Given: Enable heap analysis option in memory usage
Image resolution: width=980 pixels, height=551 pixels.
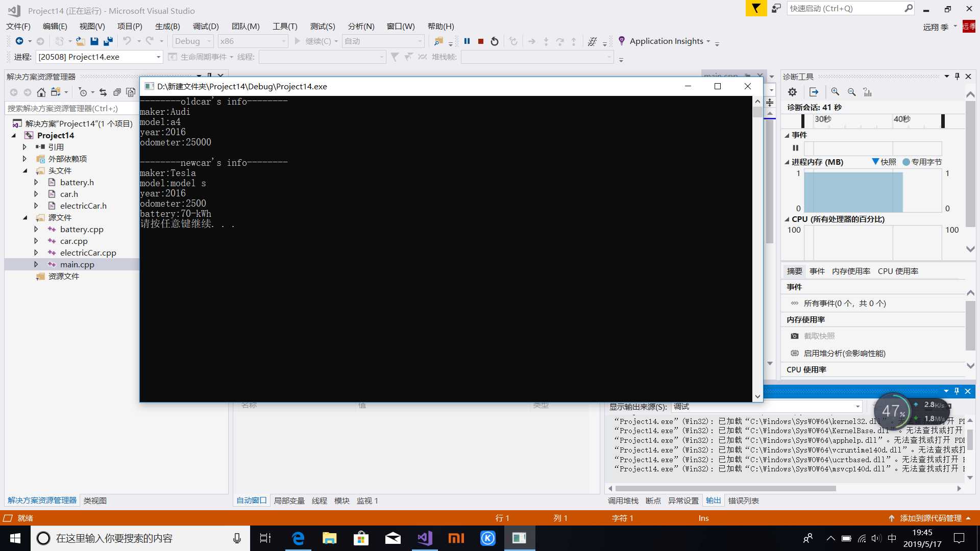Looking at the screenshot, I should coord(845,353).
